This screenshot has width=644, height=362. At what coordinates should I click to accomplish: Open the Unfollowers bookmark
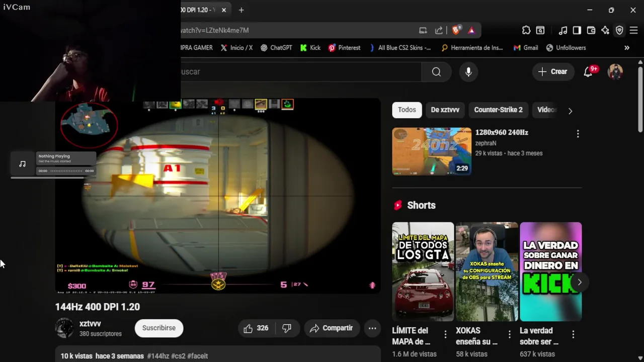[566, 48]
